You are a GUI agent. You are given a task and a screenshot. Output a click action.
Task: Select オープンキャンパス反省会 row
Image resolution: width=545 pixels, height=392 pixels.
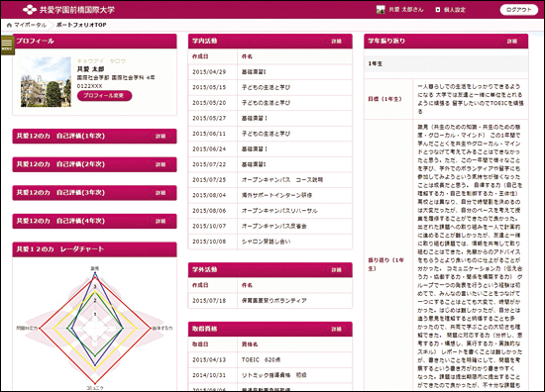pos(271,226)
